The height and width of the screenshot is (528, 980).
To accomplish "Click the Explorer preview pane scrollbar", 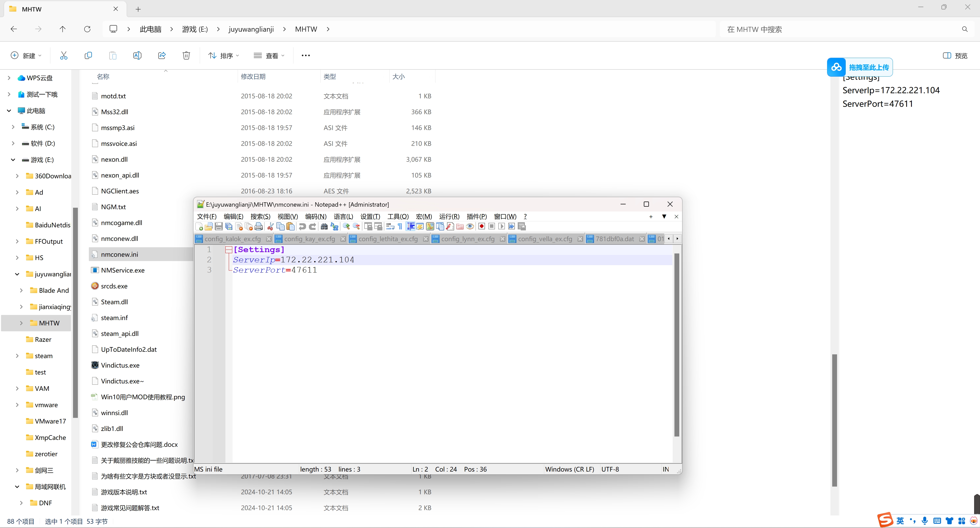I will [x=834, y=420].
